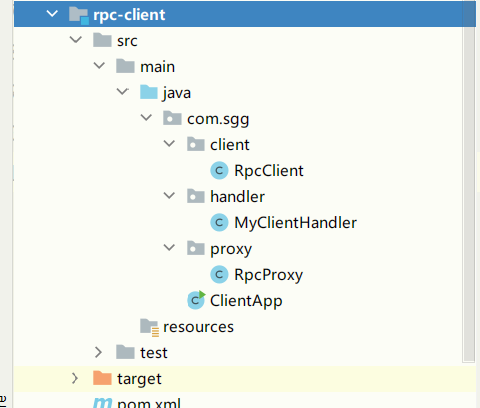Select the target label
Image resolution: width=480 pixels, height=408 pixels.
pos(139,379)
